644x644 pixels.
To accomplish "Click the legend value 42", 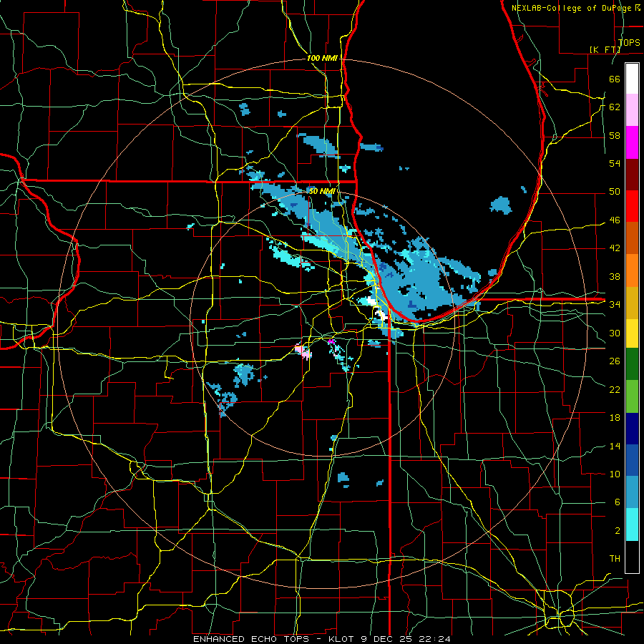I will pos(615,248).
